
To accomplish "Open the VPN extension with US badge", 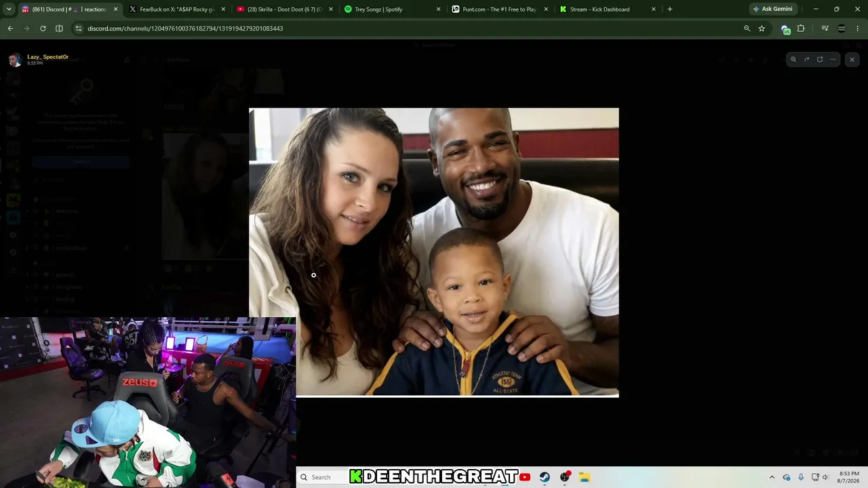I will (x=785, y=28).
